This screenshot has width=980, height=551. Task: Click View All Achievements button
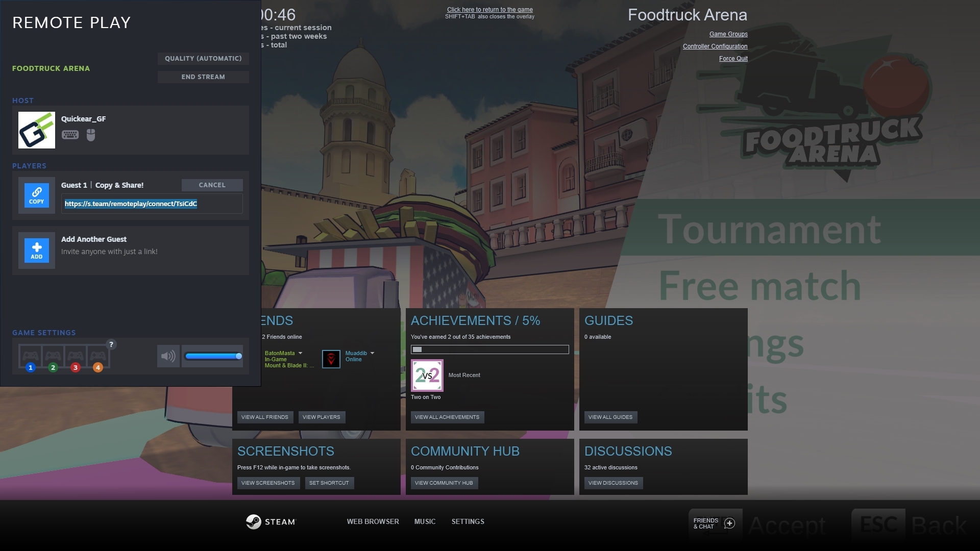[x=447, y=417]
